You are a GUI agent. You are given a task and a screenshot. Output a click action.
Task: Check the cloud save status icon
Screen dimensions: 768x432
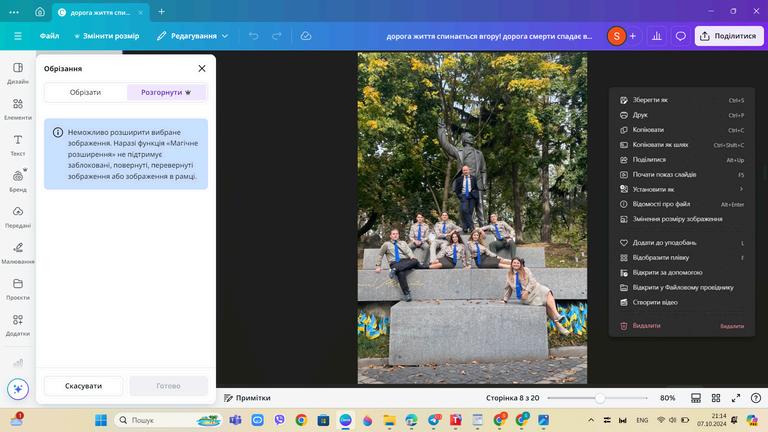click(306, 36)
